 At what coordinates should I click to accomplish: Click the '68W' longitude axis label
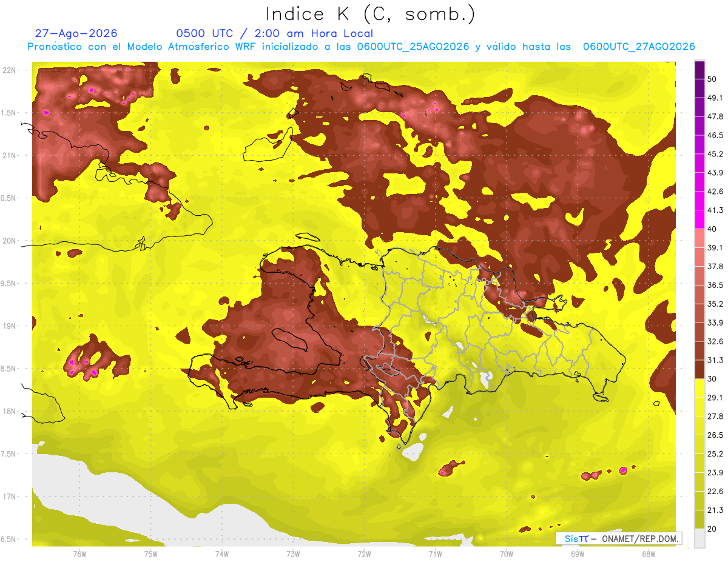click(648, 554)
